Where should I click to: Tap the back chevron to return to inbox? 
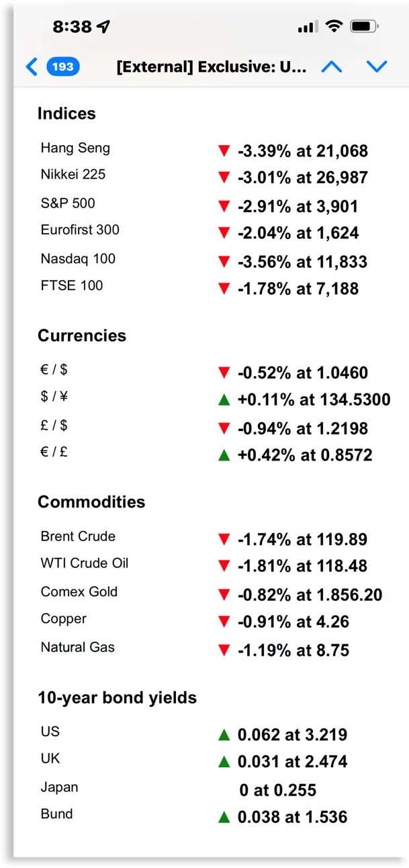coord(32,66)
